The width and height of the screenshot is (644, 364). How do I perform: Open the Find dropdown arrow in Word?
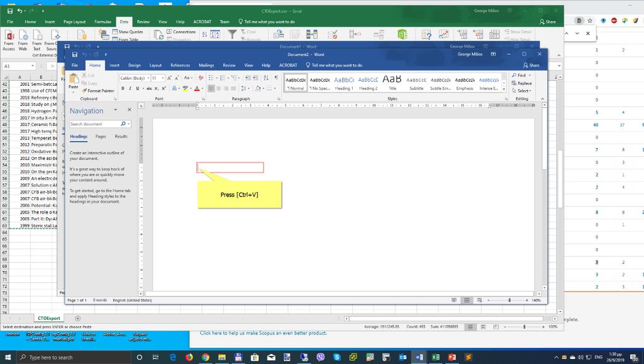(x=530, y=76)
